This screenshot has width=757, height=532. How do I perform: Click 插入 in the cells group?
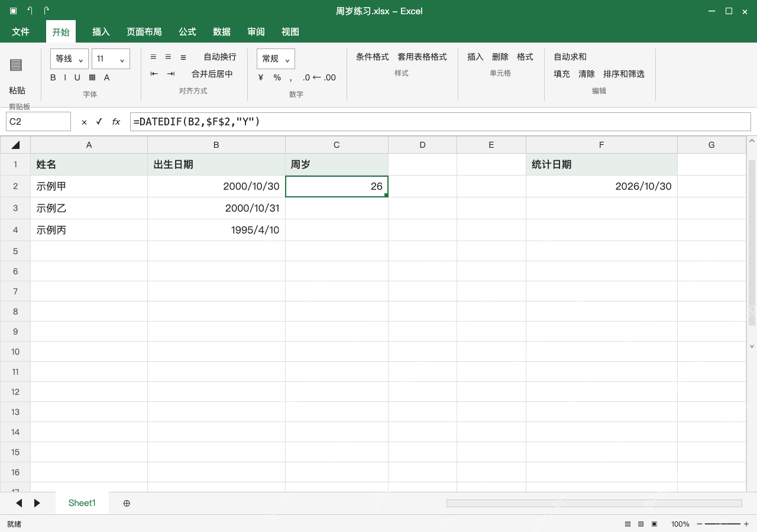(475, 57)
